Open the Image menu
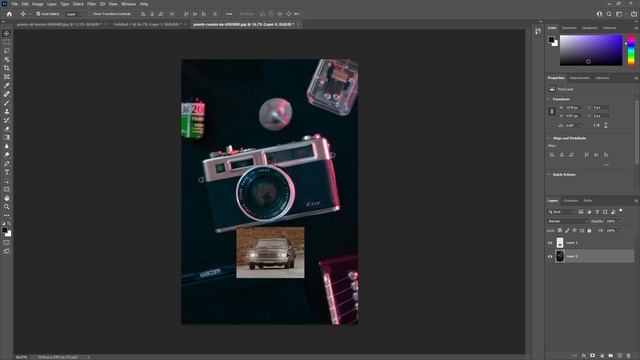Screen dimensions: 640x360 pos(38,4)
